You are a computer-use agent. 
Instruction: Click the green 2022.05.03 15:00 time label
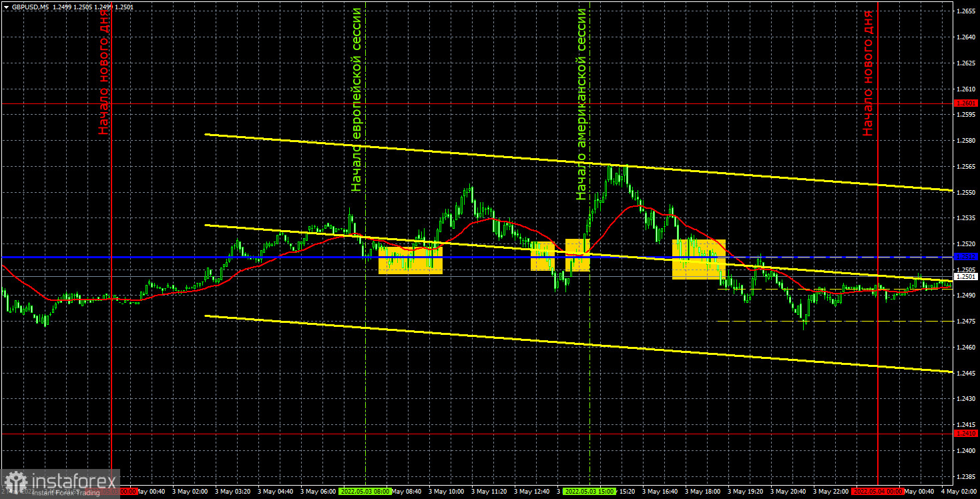(x=589, y=491)
